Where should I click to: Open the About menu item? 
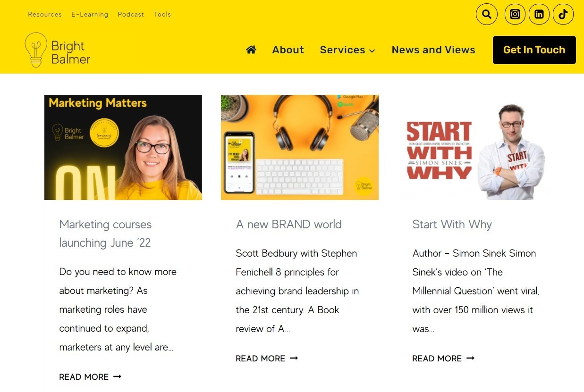288,50
